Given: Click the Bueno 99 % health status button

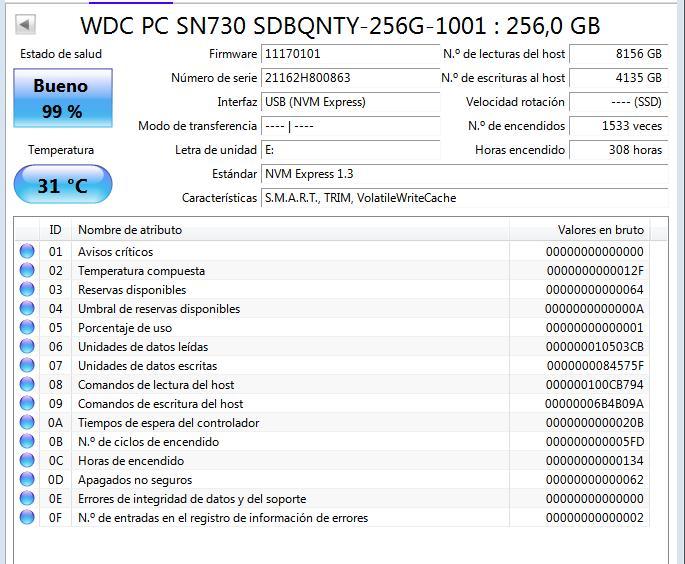Looking at the screenshot, I should (x=63, y=98).
